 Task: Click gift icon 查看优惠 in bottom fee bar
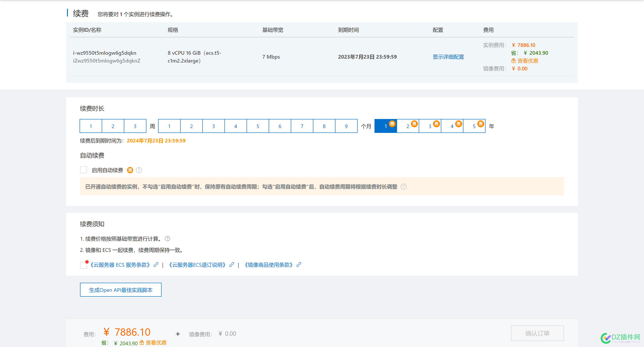click(x=142, y=342)
